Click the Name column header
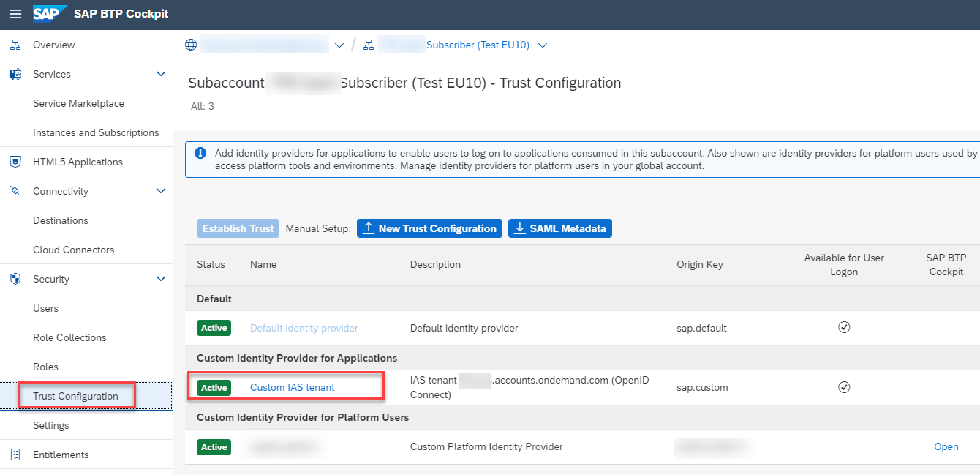This screenshot has height=475, width=980. 263,264
